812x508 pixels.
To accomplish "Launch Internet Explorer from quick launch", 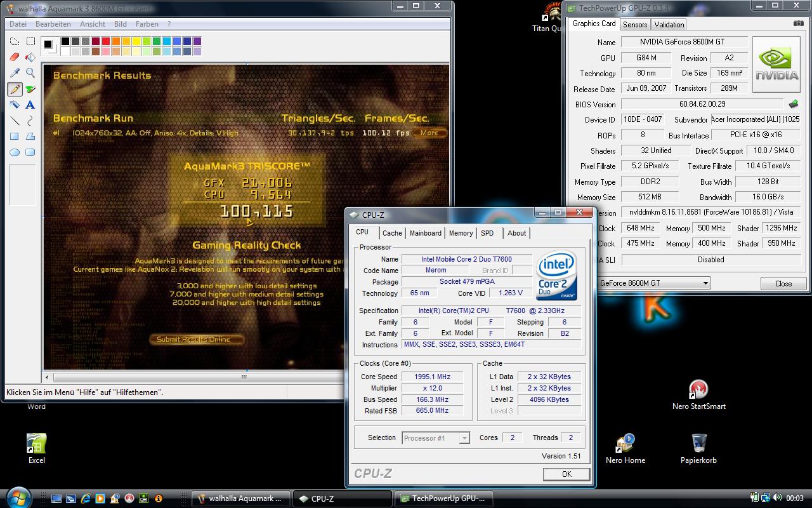I will click(x=86, y=498).
